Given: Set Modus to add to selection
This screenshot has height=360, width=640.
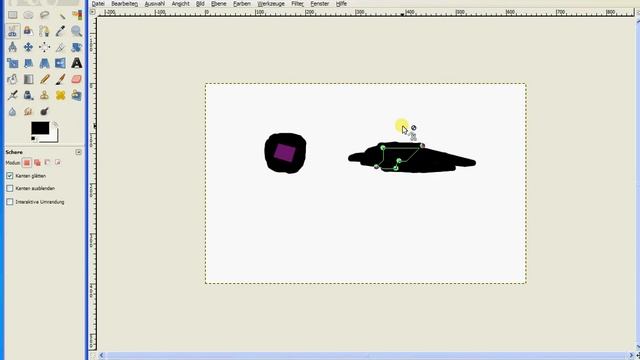Looking at the screenshot, I should (37, 163).
